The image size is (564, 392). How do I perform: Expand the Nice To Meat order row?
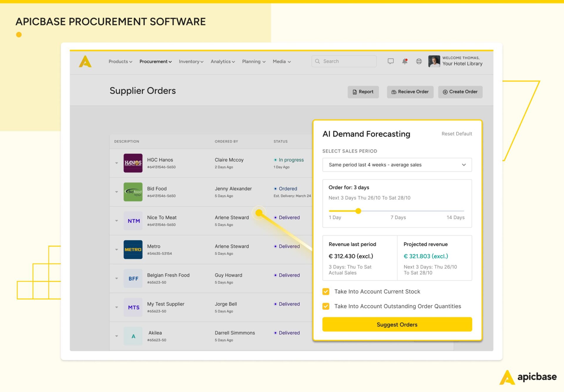(117, 221)
